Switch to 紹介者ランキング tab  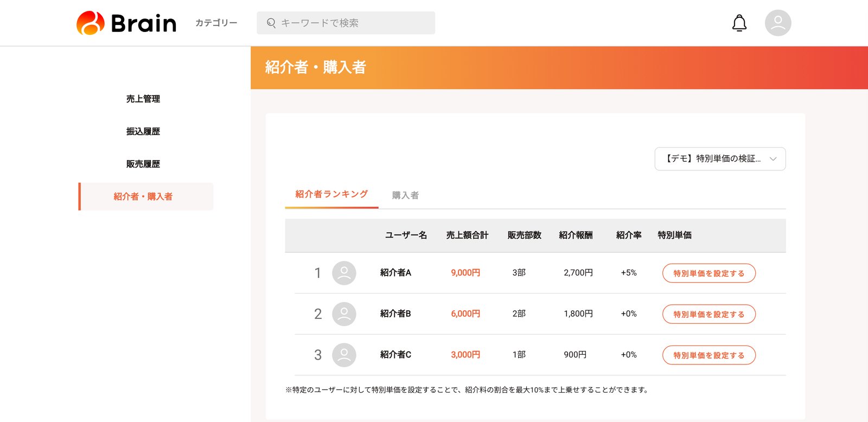[331, 194]
